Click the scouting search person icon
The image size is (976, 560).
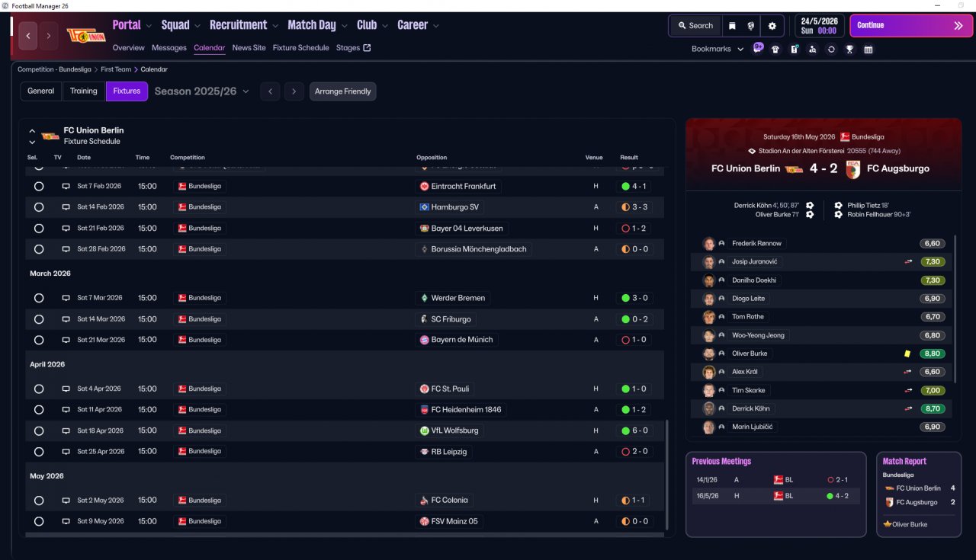tap(813, 50)
